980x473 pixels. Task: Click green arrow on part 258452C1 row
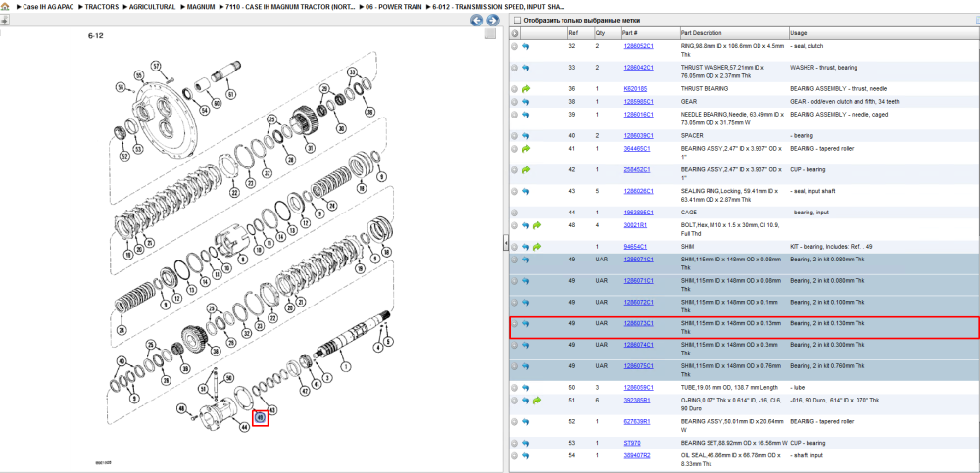point(525,170)
